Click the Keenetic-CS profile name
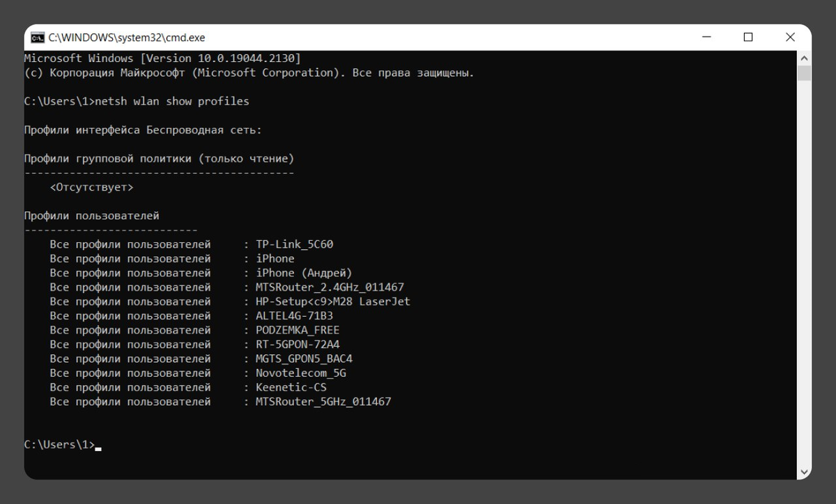This screenshot has height=504, width=836. point(291,387)
